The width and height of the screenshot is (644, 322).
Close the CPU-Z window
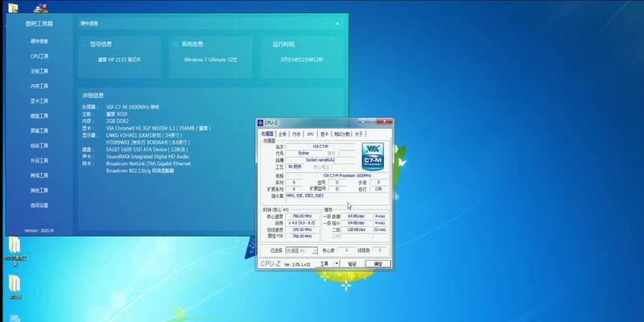pos(385,122)
